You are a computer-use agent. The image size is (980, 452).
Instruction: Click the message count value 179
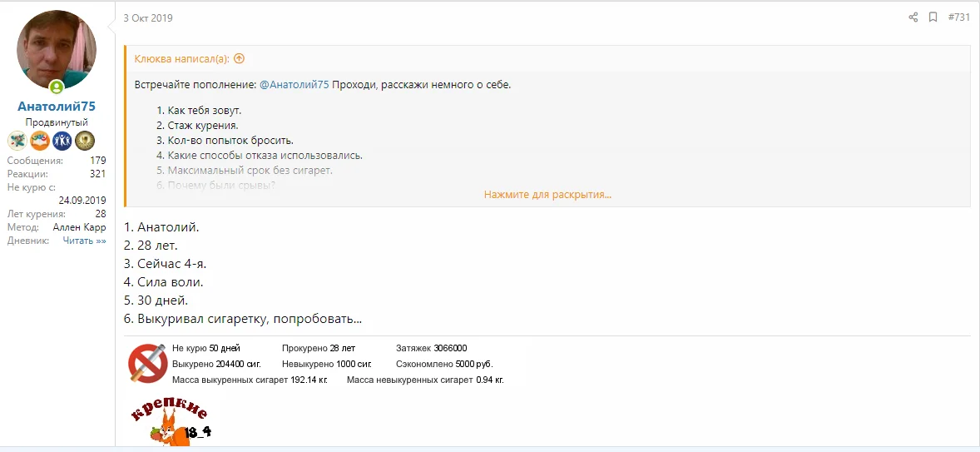click(98, 161)
